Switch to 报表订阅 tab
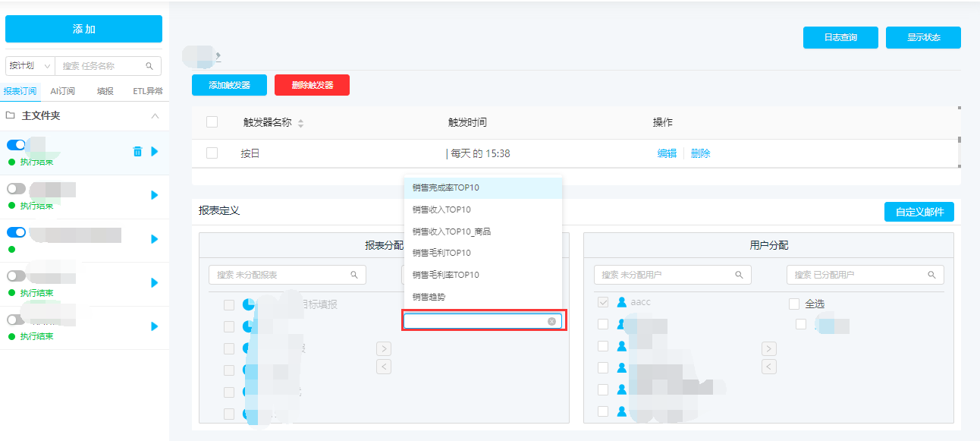980x441 pixels. (20, 91)
